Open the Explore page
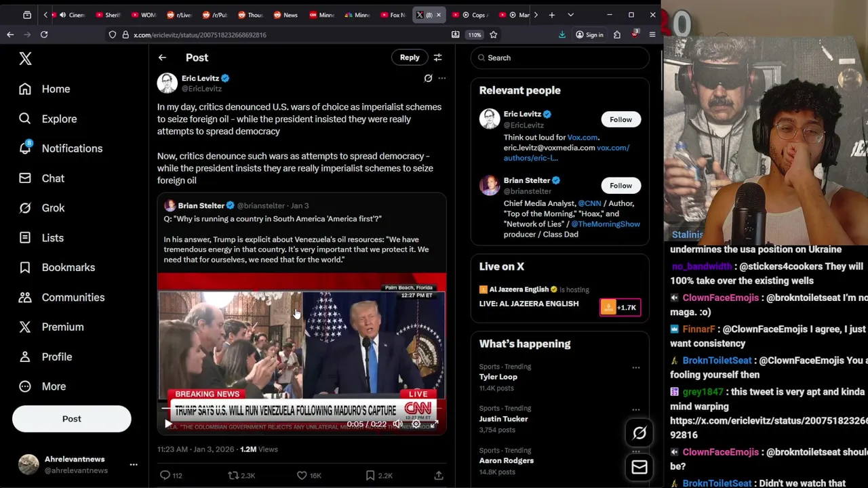Screen dimensions: 868x488 pos(47,119)
